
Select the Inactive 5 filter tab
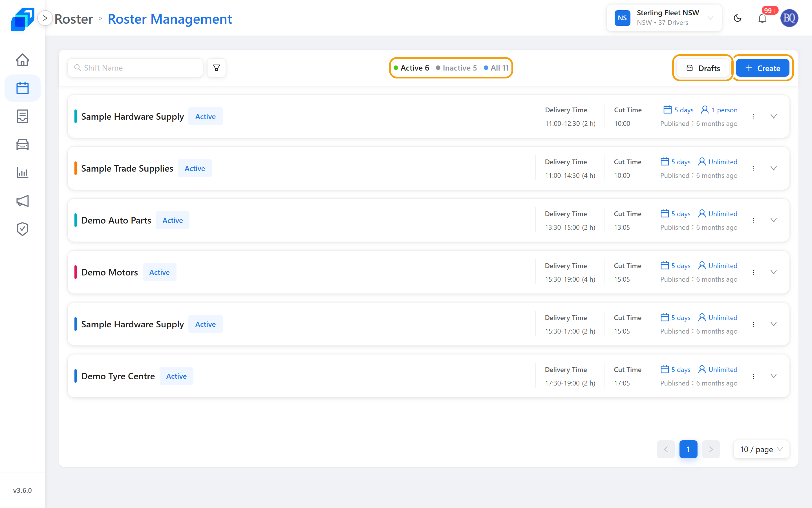[456, 68]
